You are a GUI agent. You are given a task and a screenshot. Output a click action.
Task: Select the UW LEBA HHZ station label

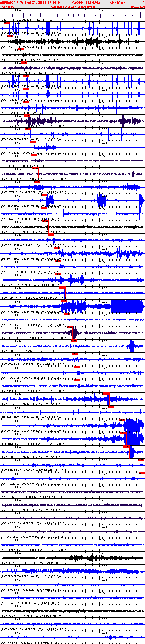point(34,232)
